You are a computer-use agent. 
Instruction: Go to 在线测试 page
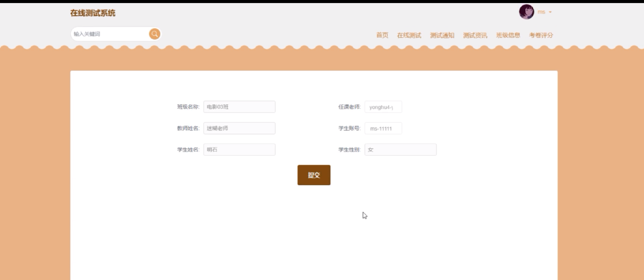(409, 35)
